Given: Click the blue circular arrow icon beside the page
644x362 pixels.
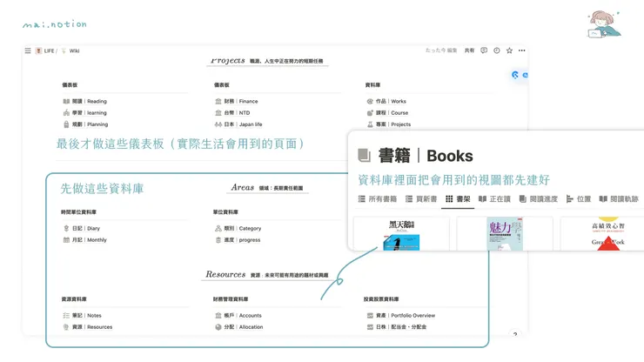Looking at the screenshot, I should pyautogui.click(x=515, y=75).
